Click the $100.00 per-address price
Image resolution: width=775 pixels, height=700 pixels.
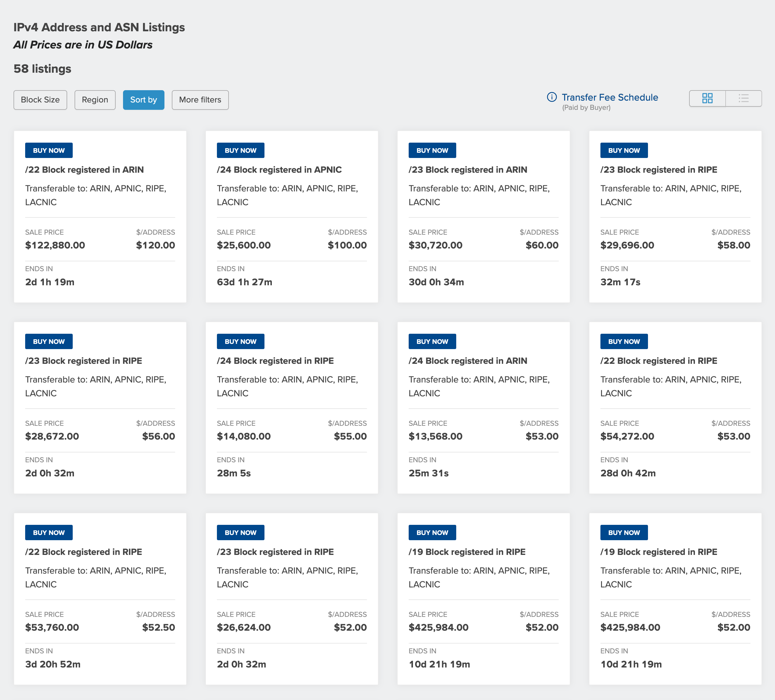347,245
